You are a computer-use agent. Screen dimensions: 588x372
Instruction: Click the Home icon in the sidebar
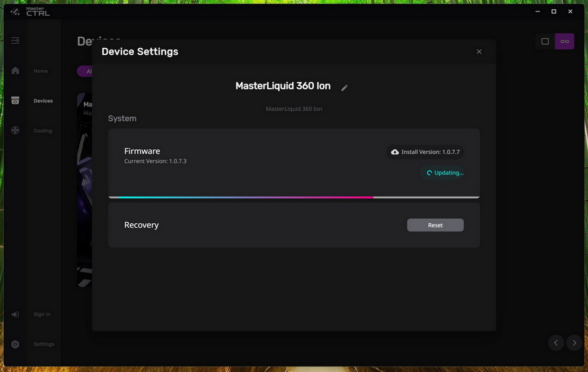tap(15, 71)
